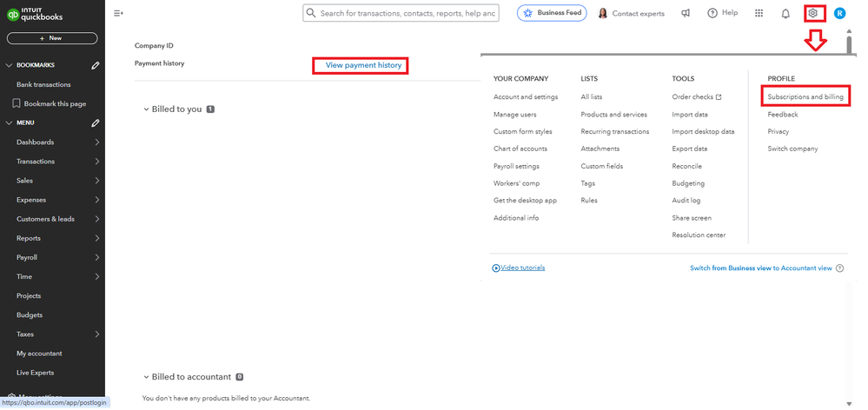Click Get the desktop app

(525, 201)
